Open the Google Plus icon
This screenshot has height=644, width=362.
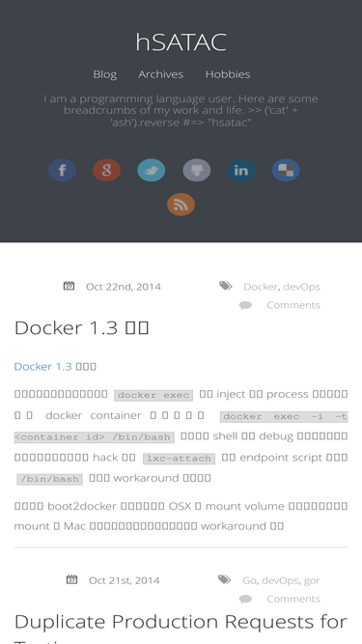click(107, 170)
